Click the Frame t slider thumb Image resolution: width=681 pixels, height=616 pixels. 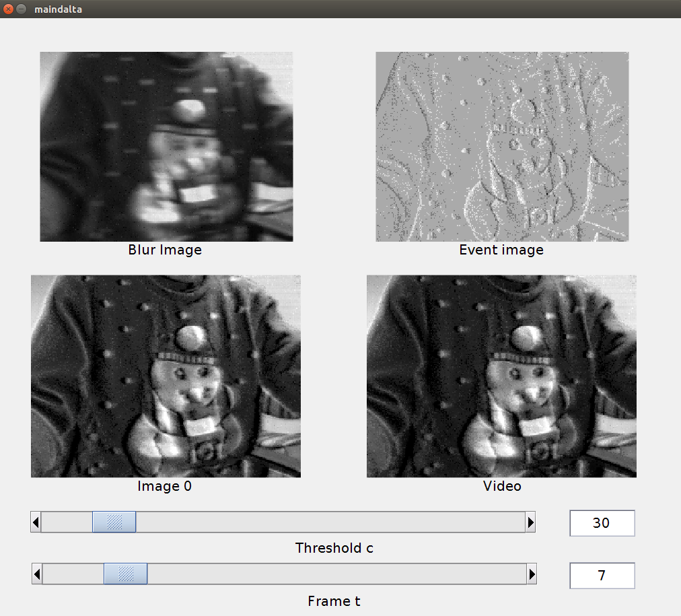(x=126, y=574)
